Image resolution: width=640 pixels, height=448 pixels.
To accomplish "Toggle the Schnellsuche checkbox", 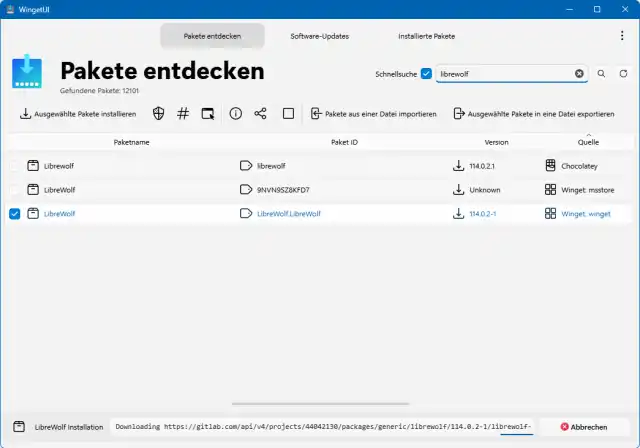I will (426, 73).
